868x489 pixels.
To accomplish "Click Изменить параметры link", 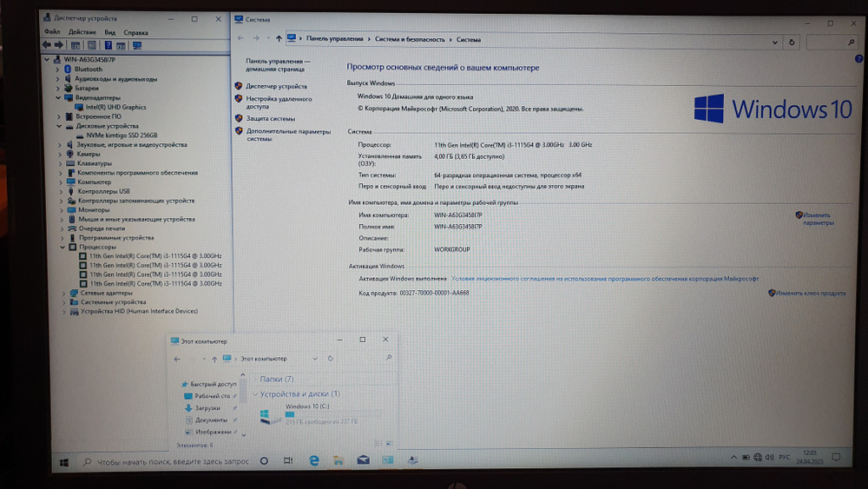I will tap(819, 219).
